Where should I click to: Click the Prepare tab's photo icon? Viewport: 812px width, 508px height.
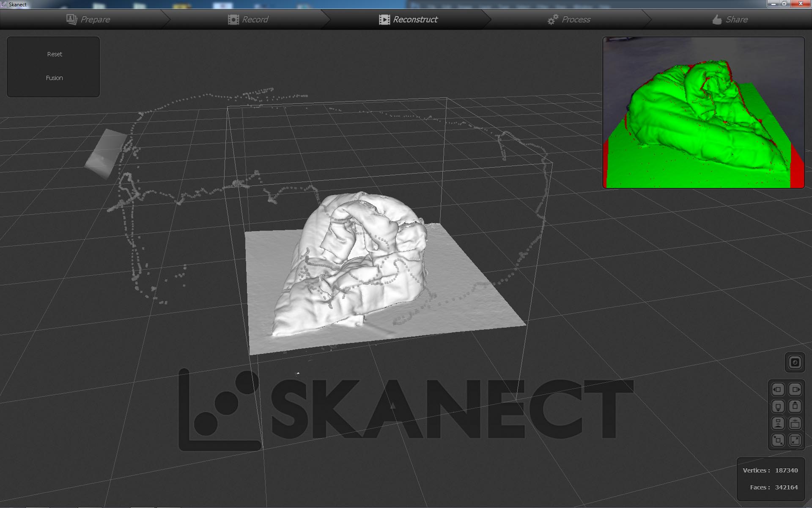[x=71, y=19]
